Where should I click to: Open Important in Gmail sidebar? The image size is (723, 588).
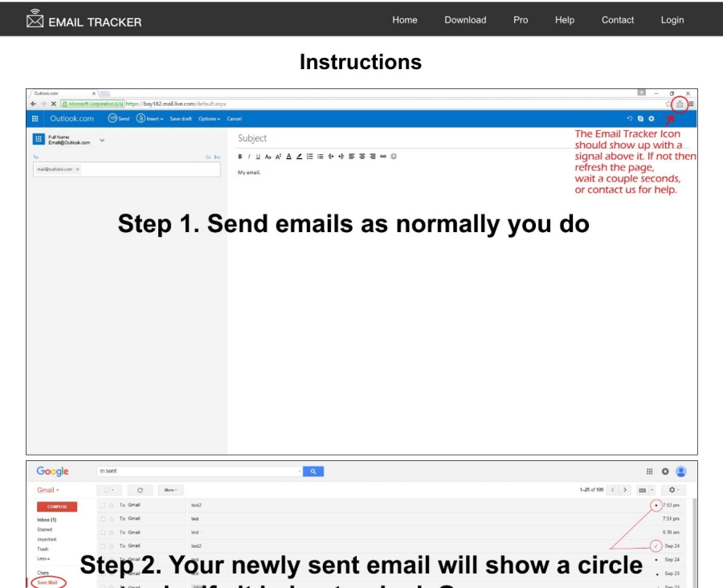point(47,539)
